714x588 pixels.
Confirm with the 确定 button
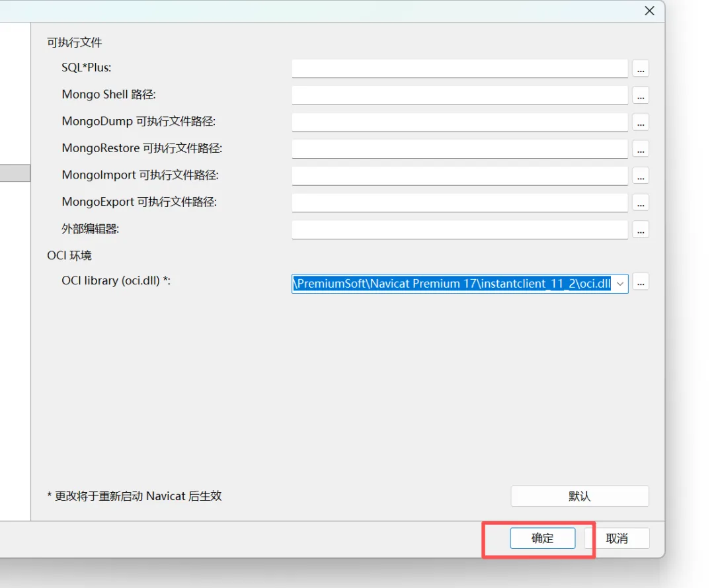click(x=542, y=538)
